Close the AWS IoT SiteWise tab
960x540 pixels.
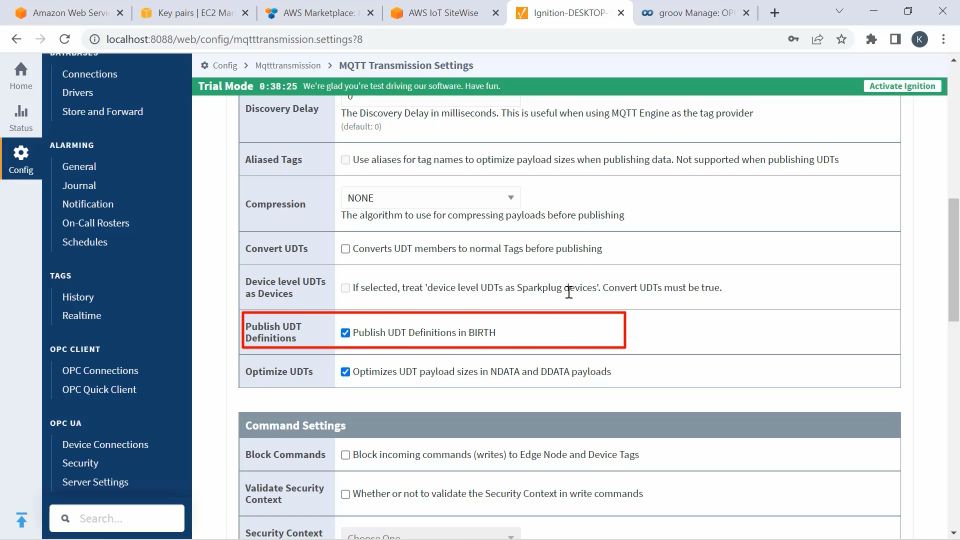[x=495, y=13]
